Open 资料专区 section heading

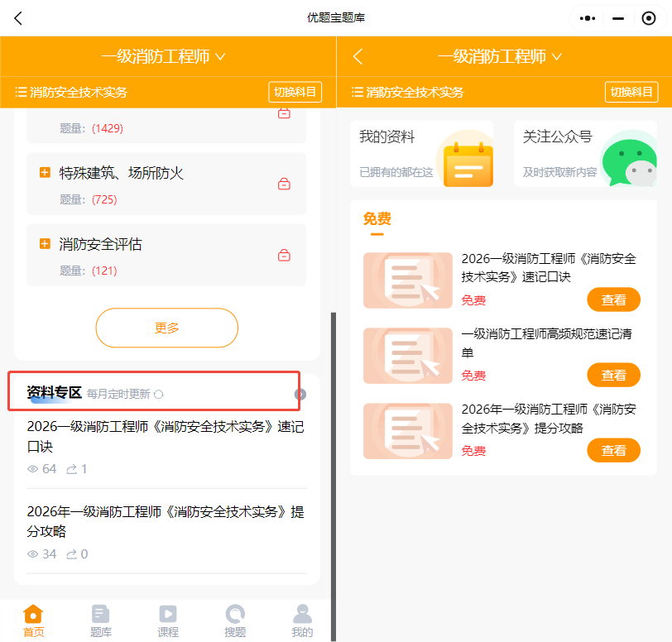(54, 393)
